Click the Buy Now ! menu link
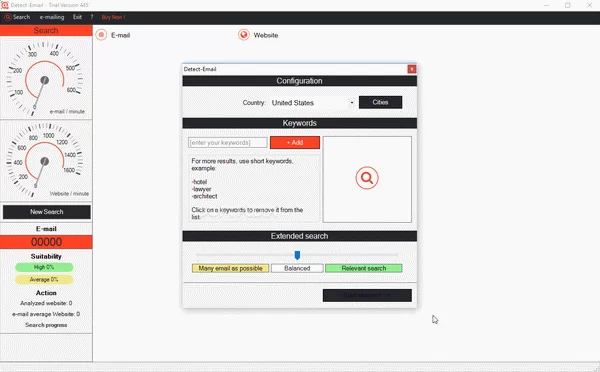 click(113, 17)
